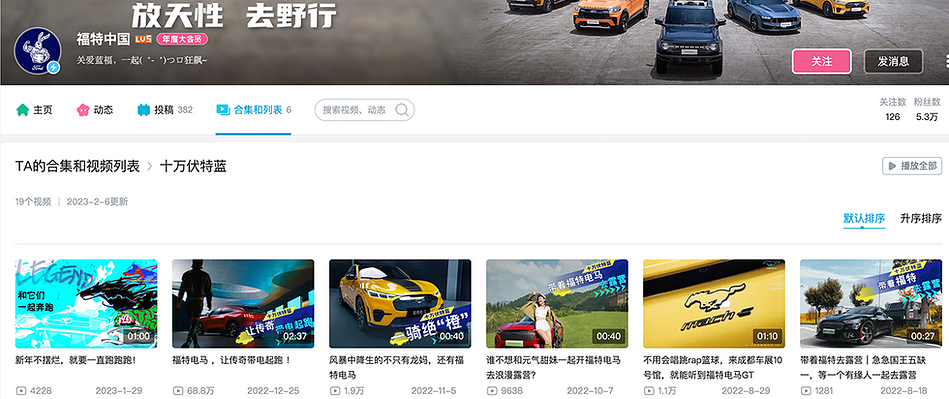The width and height of the screenshot is (949, 399).
Task: Click the 主页 home icon
Action: tap(22, 110)
